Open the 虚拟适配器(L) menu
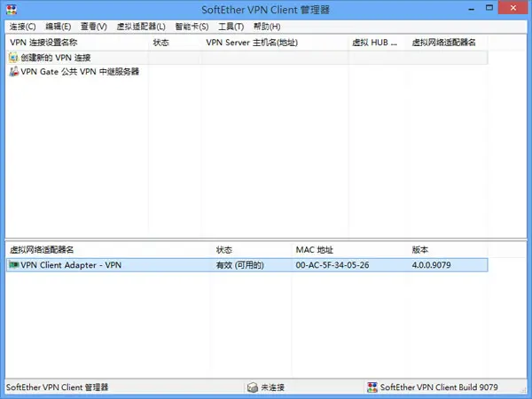The width and height of the screenshot is (532, 399). coord(141,27)
